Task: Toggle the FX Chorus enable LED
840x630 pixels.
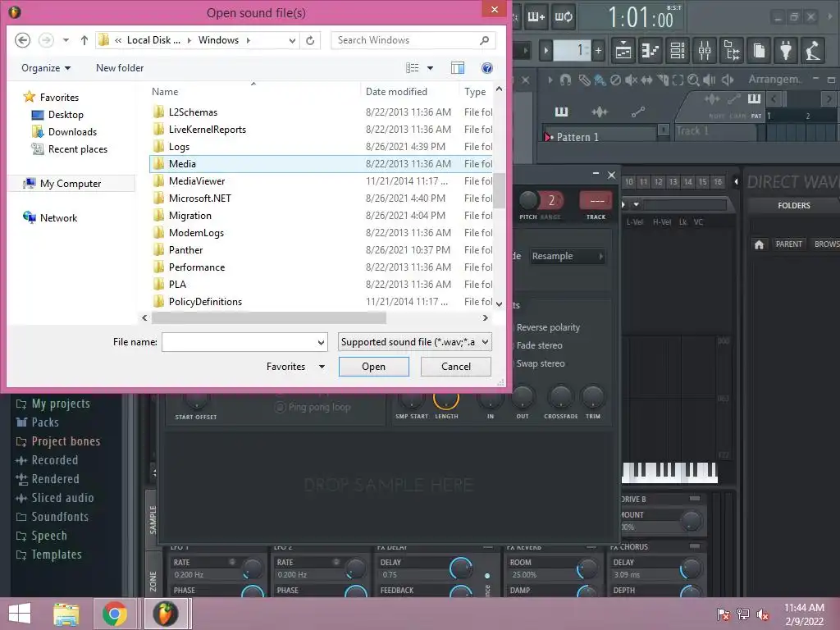Action: tap(695, 546)
